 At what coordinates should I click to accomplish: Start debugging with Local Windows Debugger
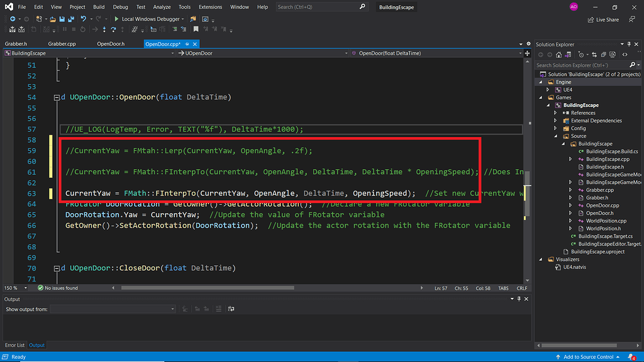coord(149,19)
